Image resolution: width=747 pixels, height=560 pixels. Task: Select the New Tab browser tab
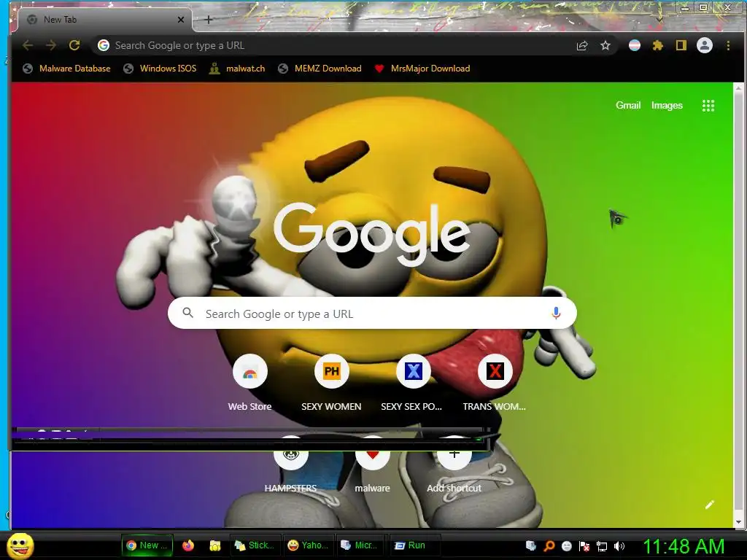coord(105,20)
